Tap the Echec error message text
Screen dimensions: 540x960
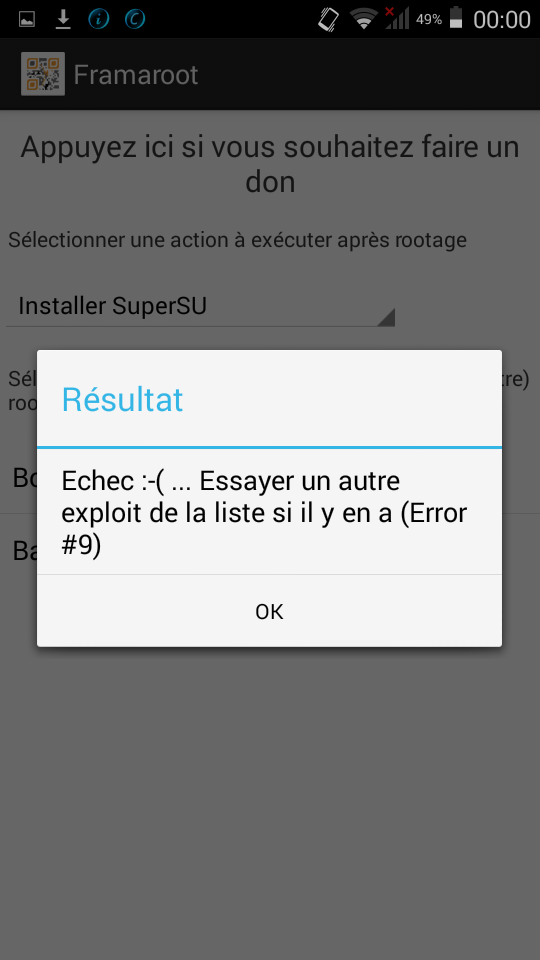tap(264, 514)
